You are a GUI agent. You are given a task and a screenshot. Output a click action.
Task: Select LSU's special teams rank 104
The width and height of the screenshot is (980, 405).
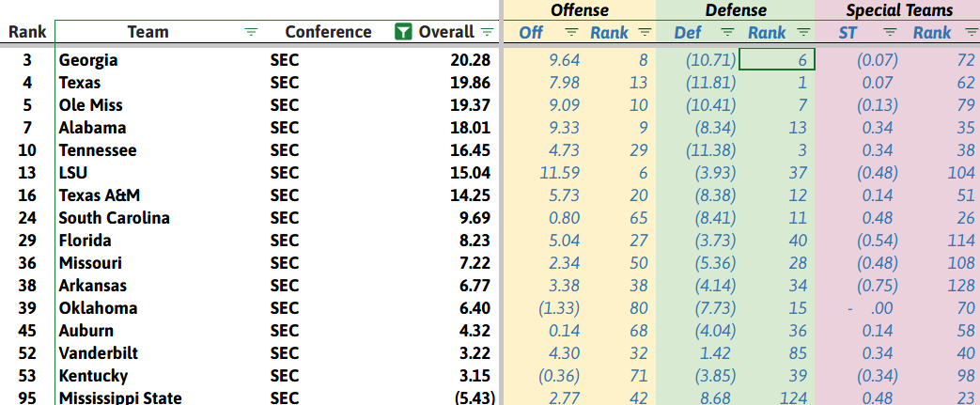pyautogui.click(x=961, y=173)
